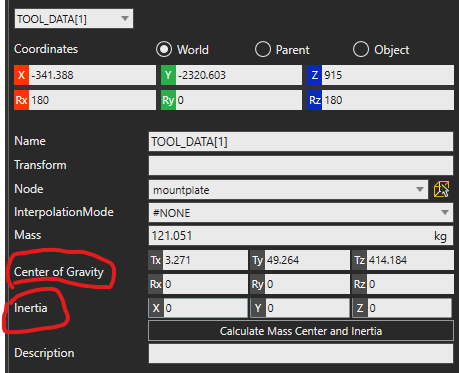The image size is (459, 373).
Task: Click Center of Gravity Rz field
Action: (x=410, y=284)
